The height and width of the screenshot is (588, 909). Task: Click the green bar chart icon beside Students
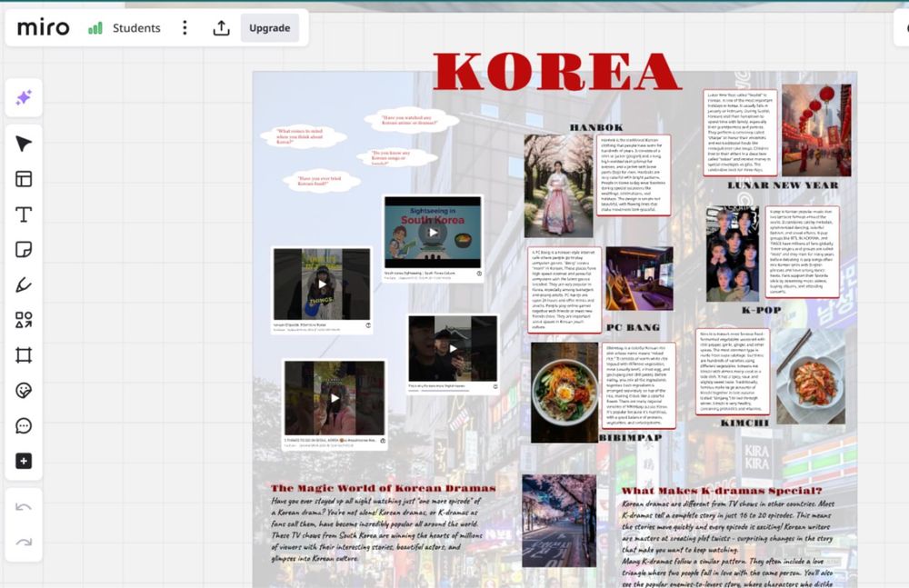click(95, 28)
